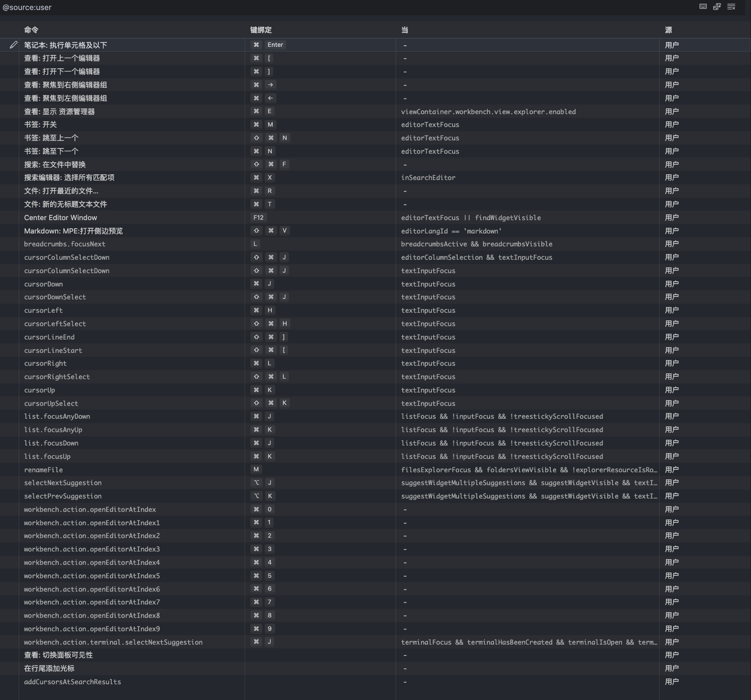The width and height of the screenshot is (751, 700).
Task: Select the list.focusDown command
Action: (x=51, y=443)
